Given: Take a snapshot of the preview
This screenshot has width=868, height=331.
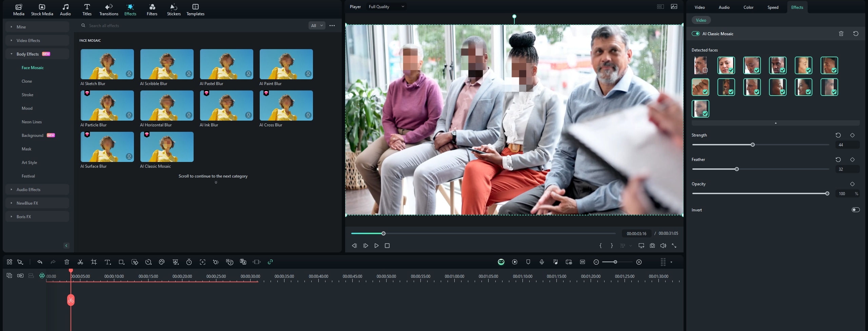Looking at the screenshot, I should coord(652,246).
